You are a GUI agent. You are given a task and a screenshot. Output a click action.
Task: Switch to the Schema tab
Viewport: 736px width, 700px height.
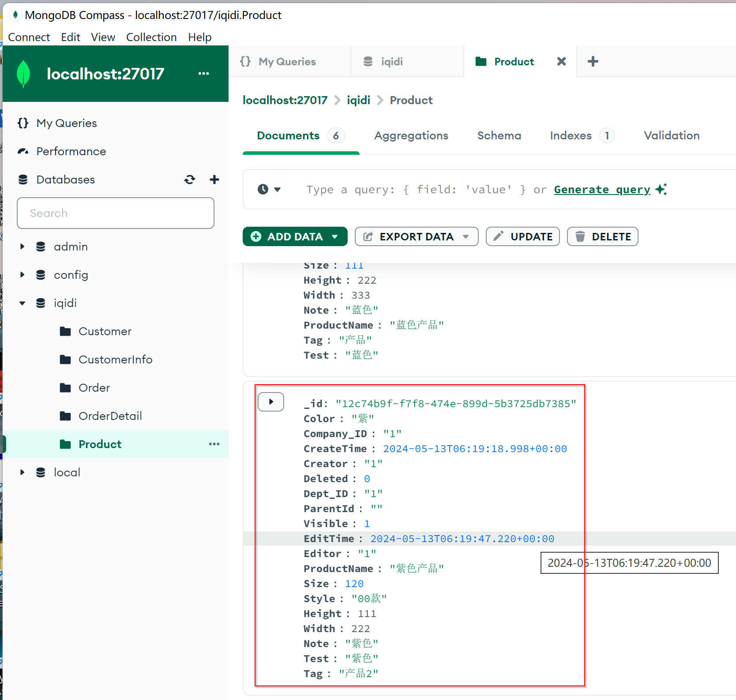coord(499,135)
